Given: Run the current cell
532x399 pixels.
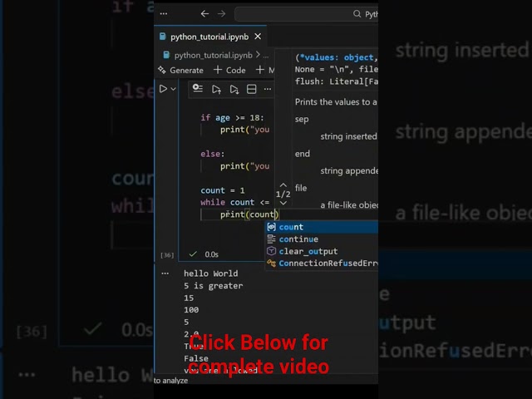Looking at the screenshot, I should (x=163, y=89).
